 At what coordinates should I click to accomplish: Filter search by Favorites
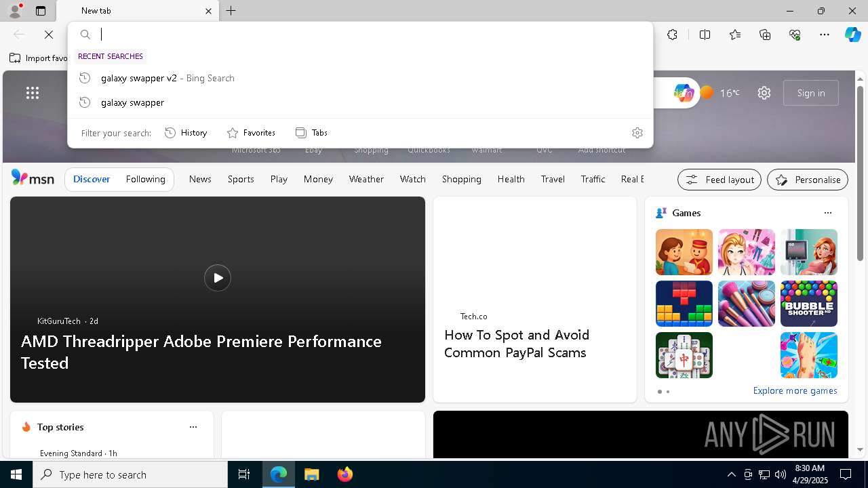tap(252, 133)
